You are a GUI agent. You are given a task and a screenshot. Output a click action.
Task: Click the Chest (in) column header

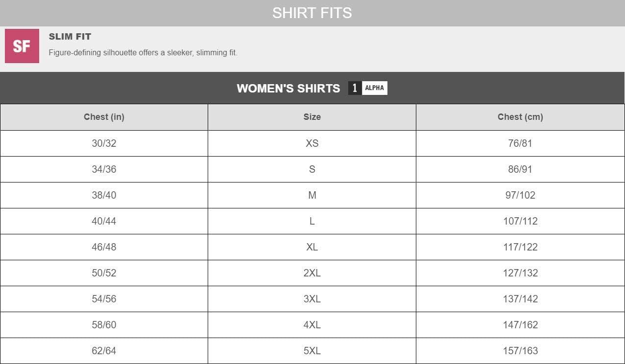104,117
